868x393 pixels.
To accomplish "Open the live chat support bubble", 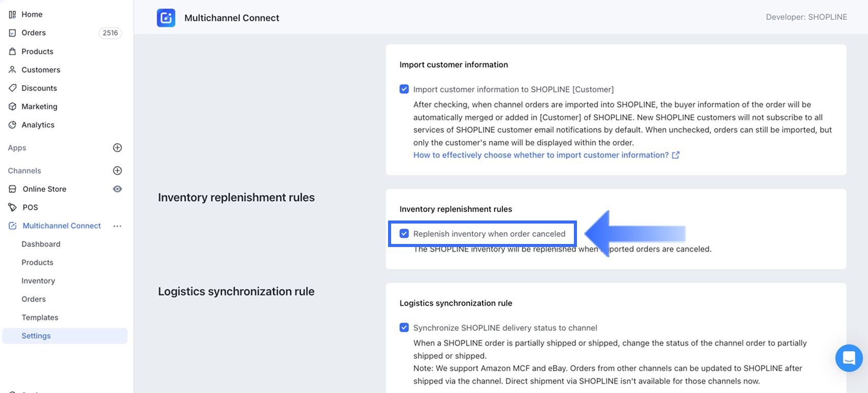I will point(849,358).
